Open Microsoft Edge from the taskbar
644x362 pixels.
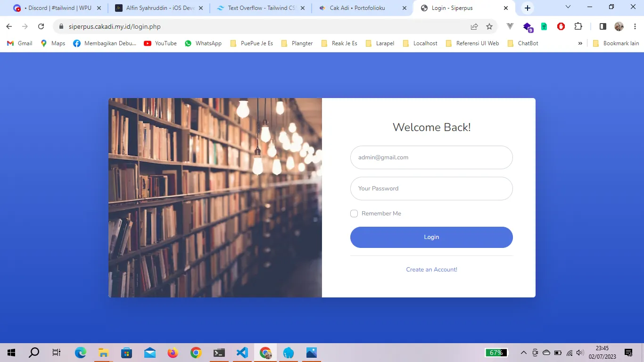tap(81, 353)
